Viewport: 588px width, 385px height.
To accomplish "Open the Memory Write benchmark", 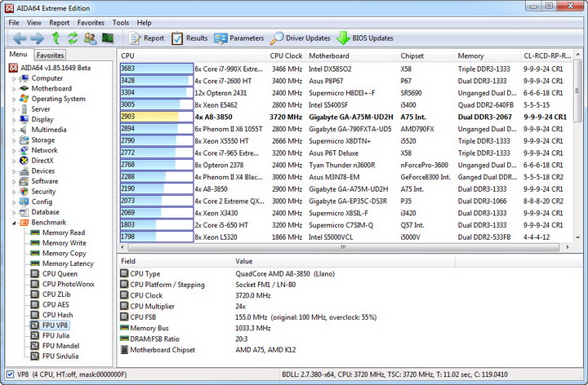I will (x=65, y=243).
